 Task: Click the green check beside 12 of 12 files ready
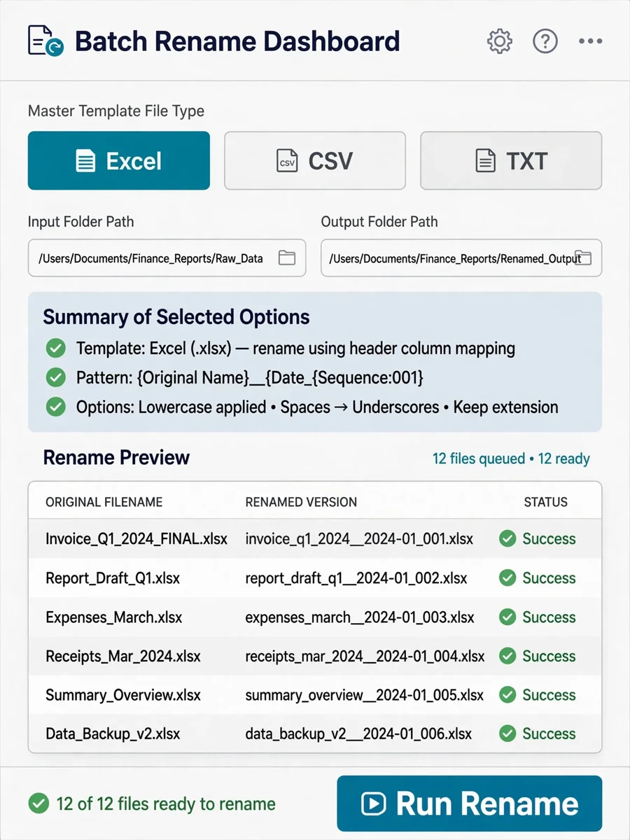[38, 804]
